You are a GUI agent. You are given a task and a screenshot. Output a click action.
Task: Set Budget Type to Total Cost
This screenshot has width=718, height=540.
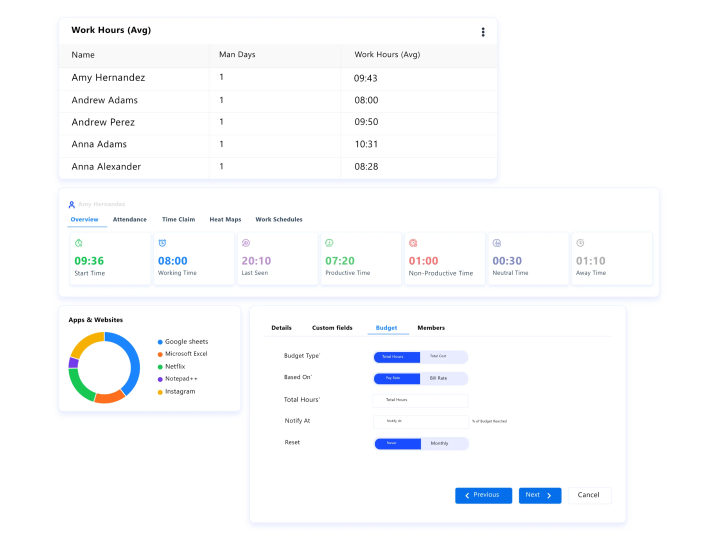443,356
